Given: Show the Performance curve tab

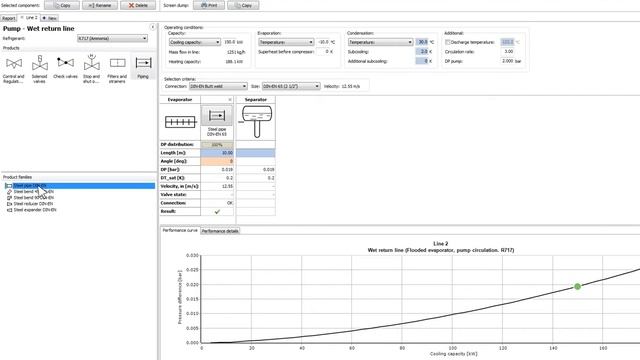Looking at the screenshot, I should [x=180, y=231].
